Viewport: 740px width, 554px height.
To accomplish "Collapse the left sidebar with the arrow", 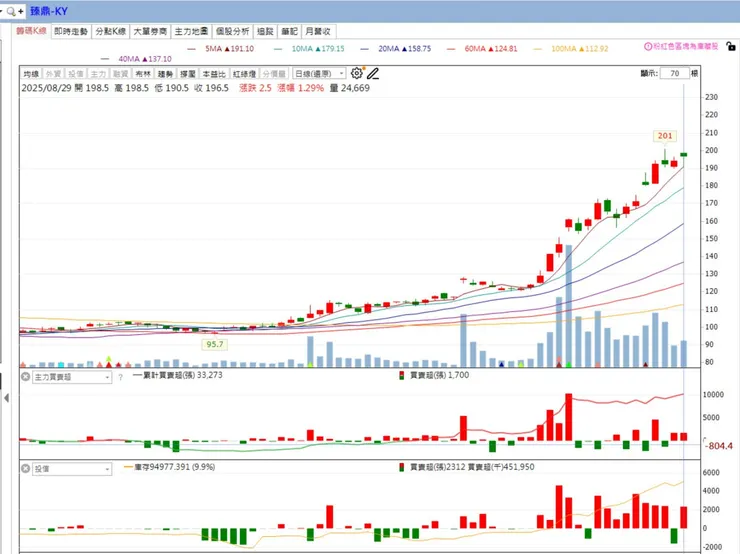I will (6, 398).
